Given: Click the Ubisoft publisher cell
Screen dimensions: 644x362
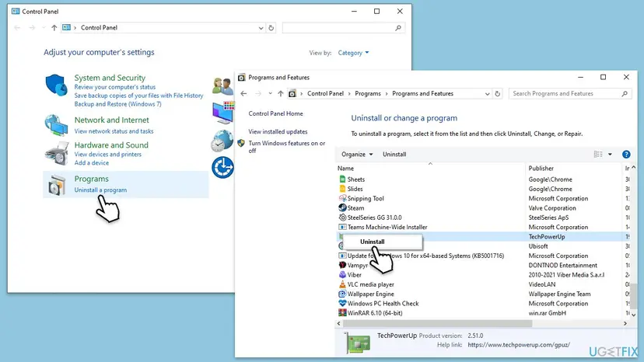Looking at the screenshot, I should [x=538, y=246].
